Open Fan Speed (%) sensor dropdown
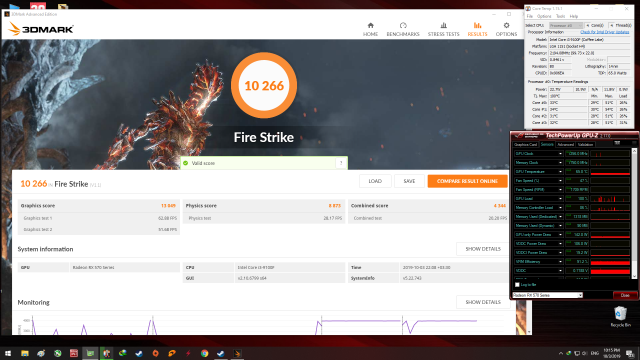The image size is (640, 360). 560,181
